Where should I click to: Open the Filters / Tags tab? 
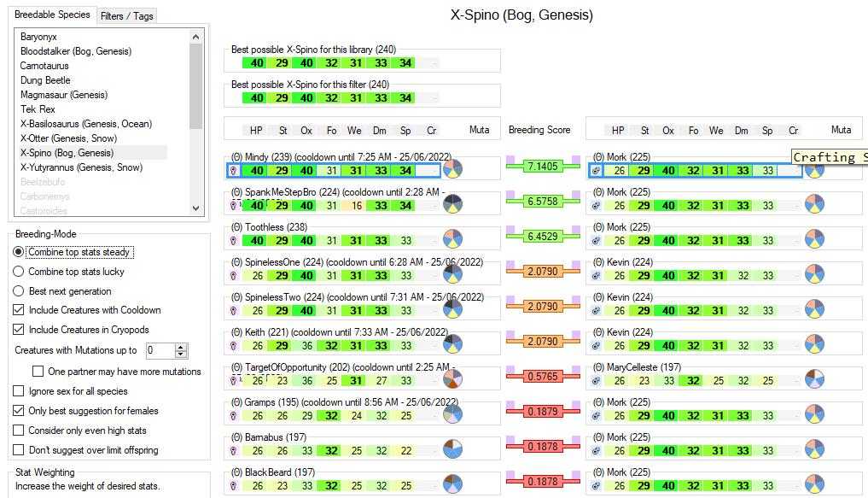tap(127, 16)
